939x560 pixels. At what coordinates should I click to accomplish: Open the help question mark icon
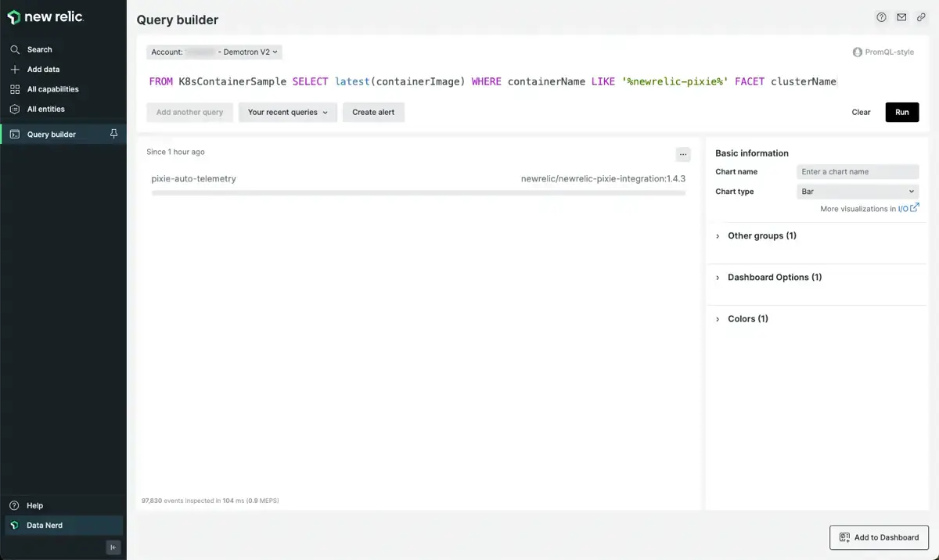(x=881, y=17)
